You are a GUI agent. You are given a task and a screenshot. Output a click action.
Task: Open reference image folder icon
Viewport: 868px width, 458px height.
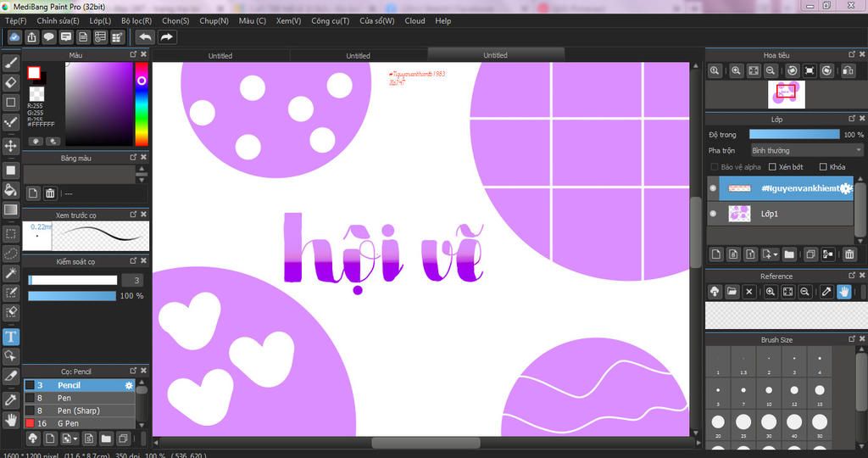pyautogui.click(x=732, y=291)
